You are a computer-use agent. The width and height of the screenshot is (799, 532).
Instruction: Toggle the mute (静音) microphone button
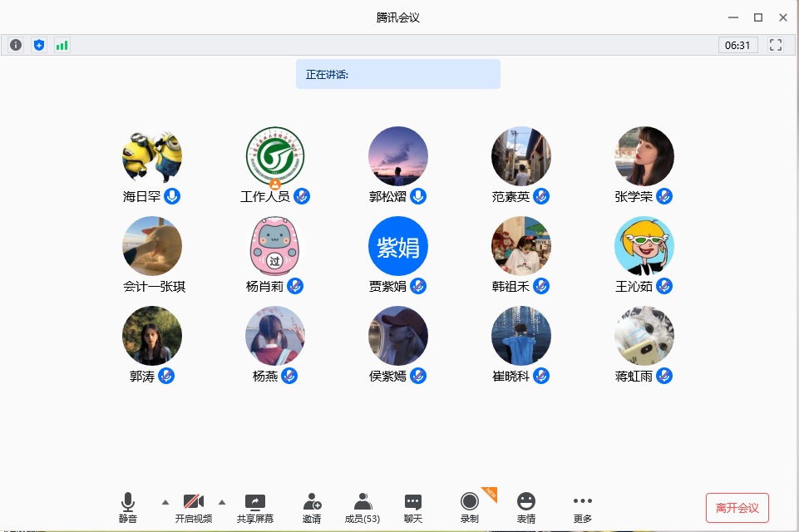point(127,507)
